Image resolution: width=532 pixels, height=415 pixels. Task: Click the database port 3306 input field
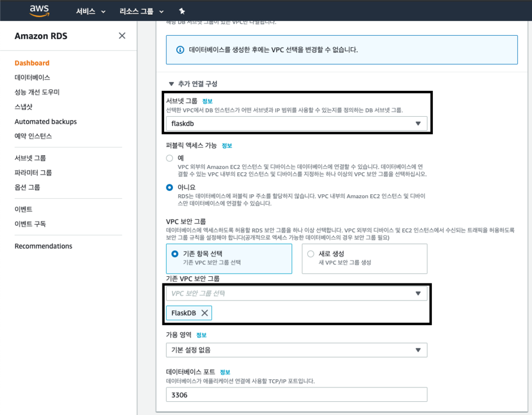(x=296, y=395)
